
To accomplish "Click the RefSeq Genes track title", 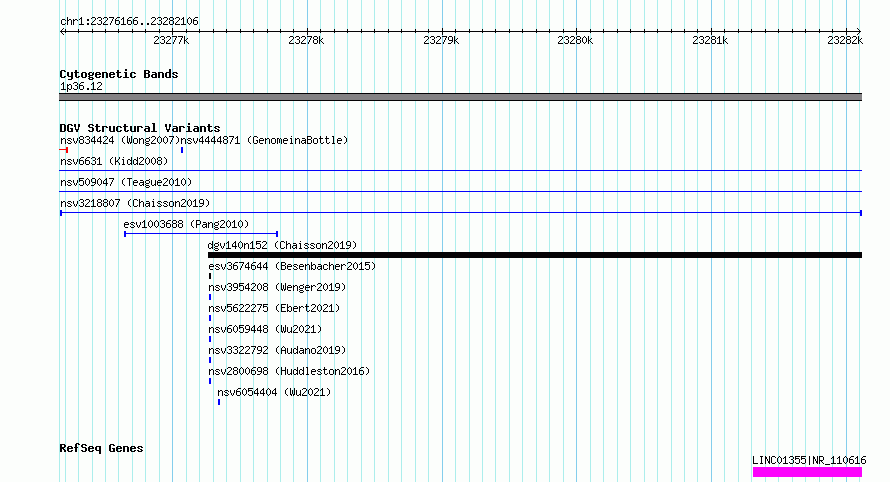I will (x=101, y=449).
